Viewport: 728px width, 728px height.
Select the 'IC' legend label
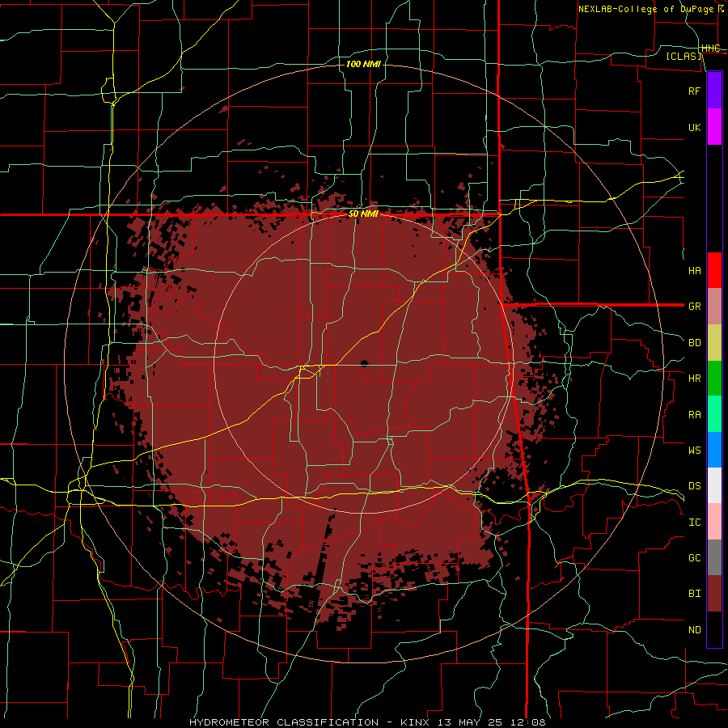[694, 523]
